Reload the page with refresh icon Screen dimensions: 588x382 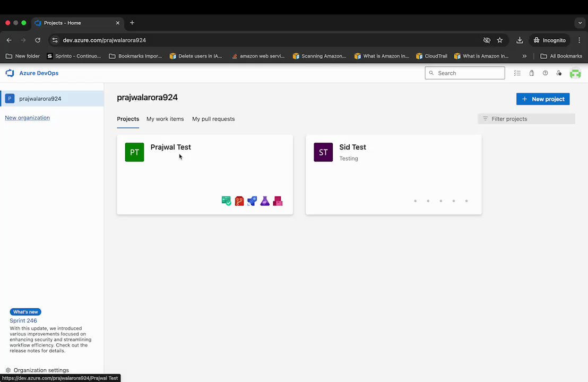click(38, 40)
